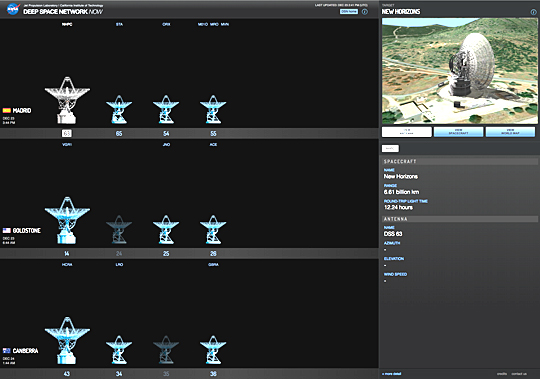
Task: Select Canberra antenna dish 34
Action: point(119,349)
